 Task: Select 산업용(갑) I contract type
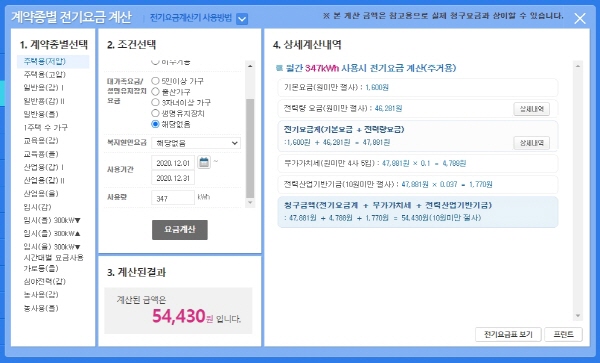(x=43, y=167)
